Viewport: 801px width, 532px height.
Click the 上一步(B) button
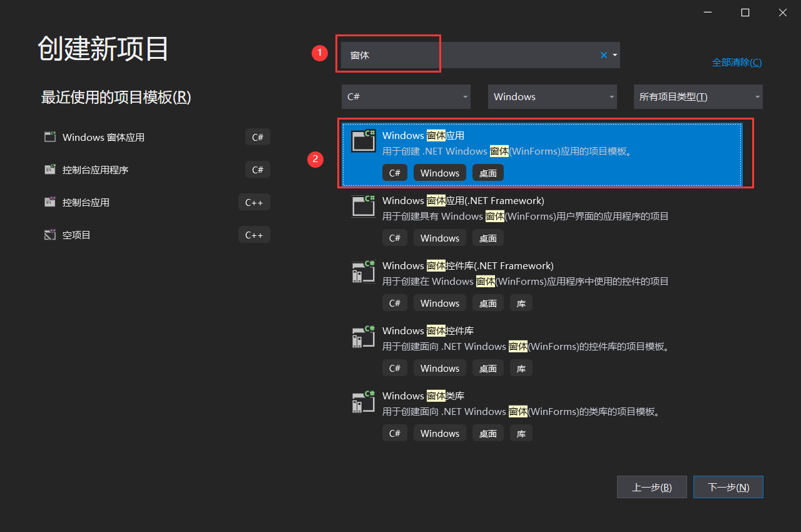651,487
